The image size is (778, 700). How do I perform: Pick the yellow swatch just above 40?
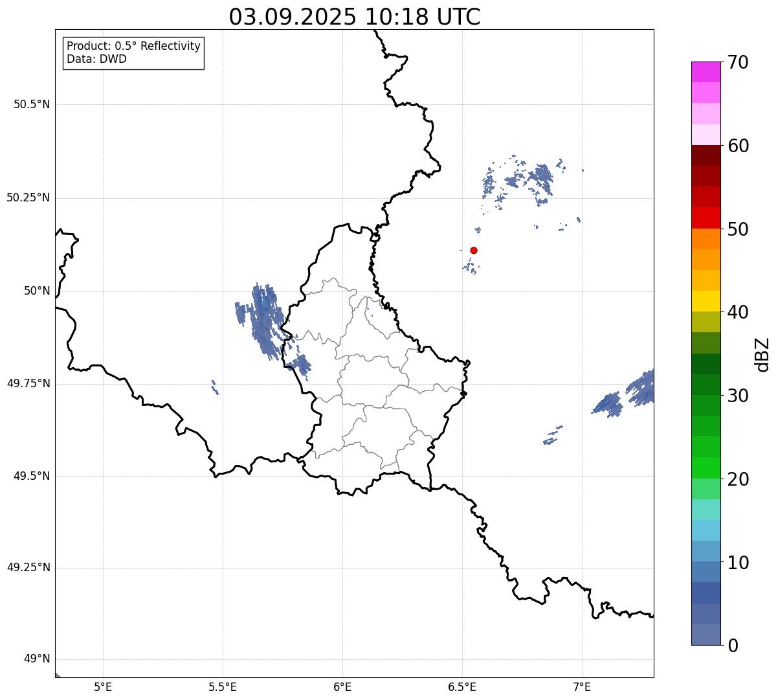click(706, 301)
